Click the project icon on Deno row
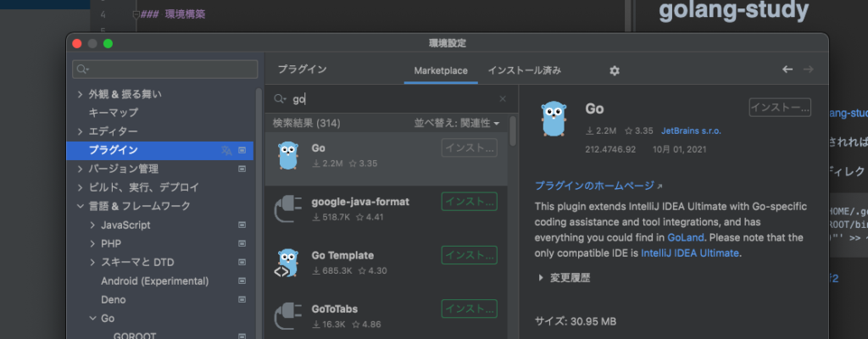The height and width of the screenshot is (339, 868). point(242,300)
